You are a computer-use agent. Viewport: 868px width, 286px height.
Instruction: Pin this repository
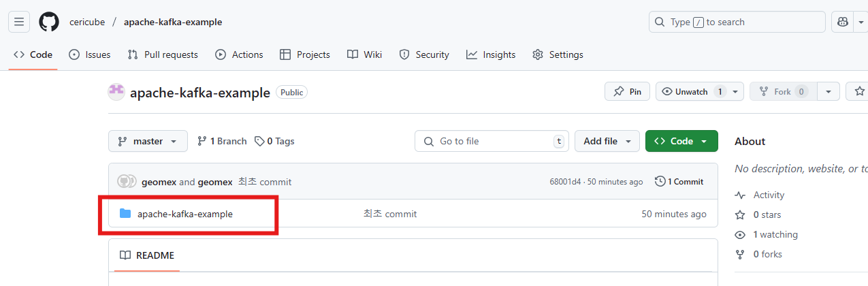(627, 91)
